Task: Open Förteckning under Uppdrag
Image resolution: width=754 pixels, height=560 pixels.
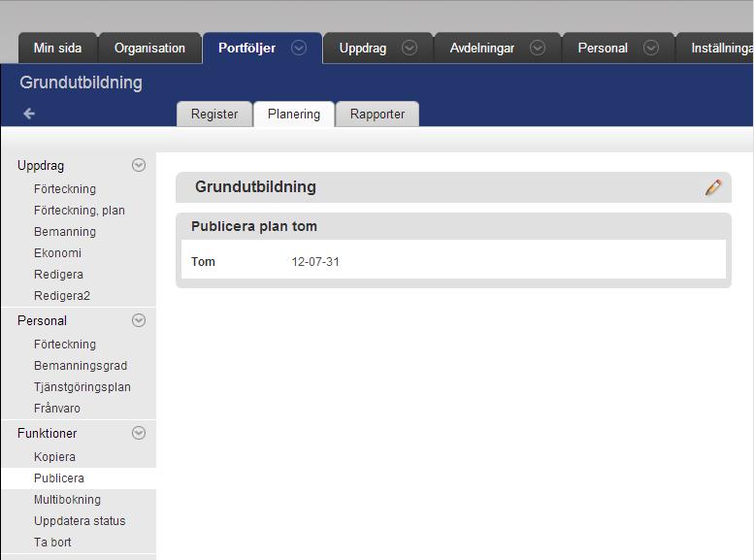Action: coord(65,189)
